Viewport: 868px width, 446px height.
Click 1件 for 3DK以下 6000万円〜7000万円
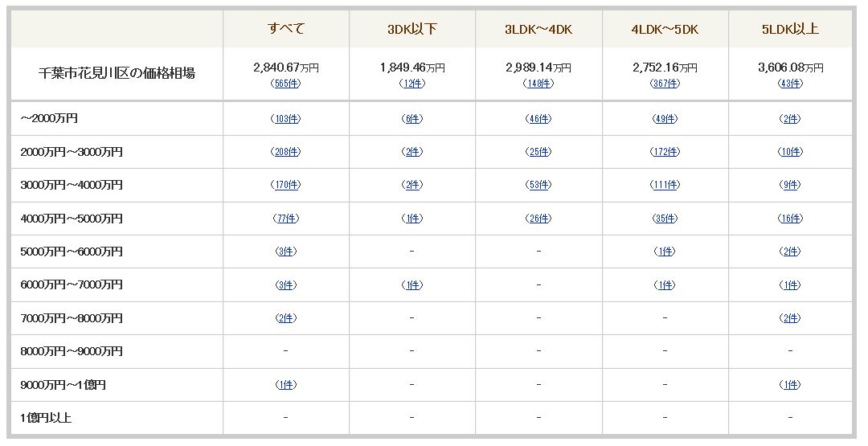[411, 285]
